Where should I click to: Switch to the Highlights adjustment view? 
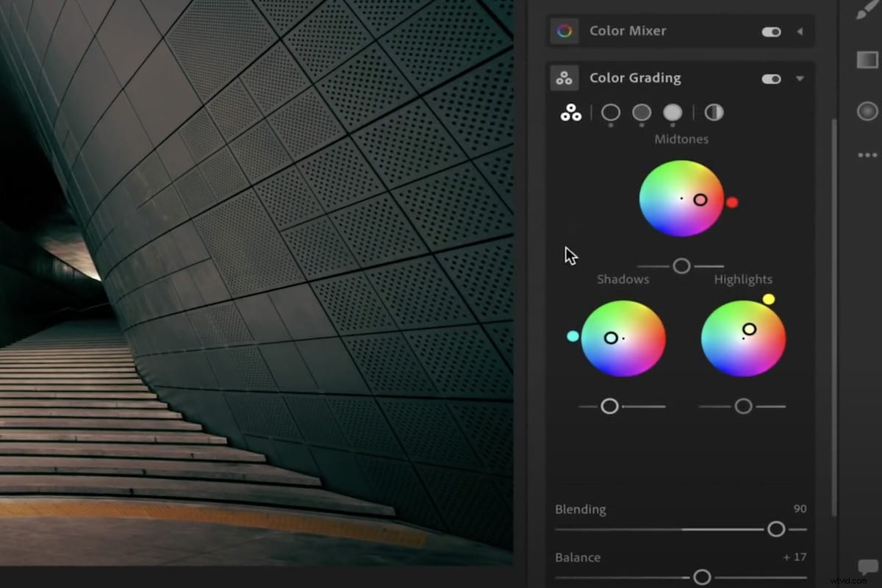[x=673, y=114]
